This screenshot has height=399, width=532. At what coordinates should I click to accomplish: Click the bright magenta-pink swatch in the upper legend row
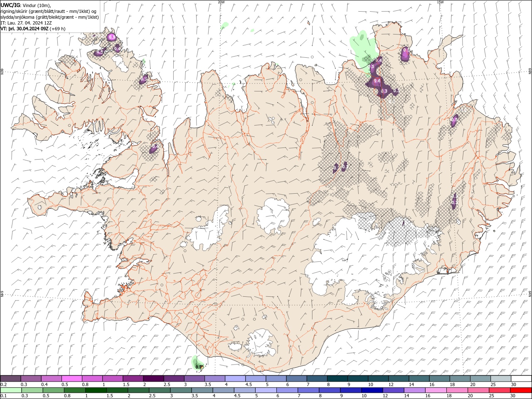tap(72, 379)
